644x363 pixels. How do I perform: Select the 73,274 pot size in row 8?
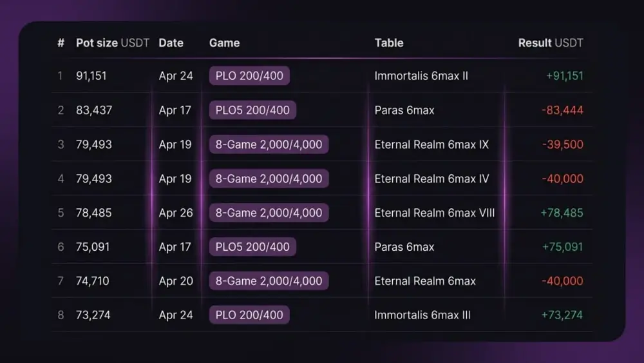coord(93,315)
